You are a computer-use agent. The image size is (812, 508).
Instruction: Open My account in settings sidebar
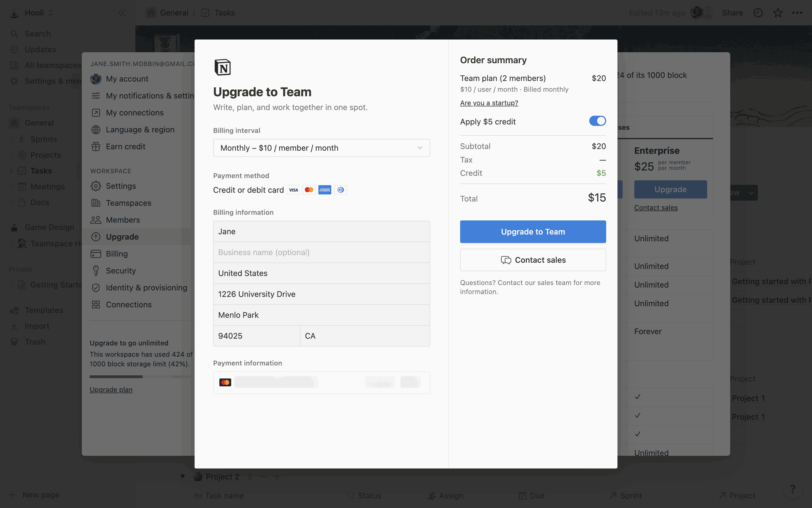tap(127, 79)
